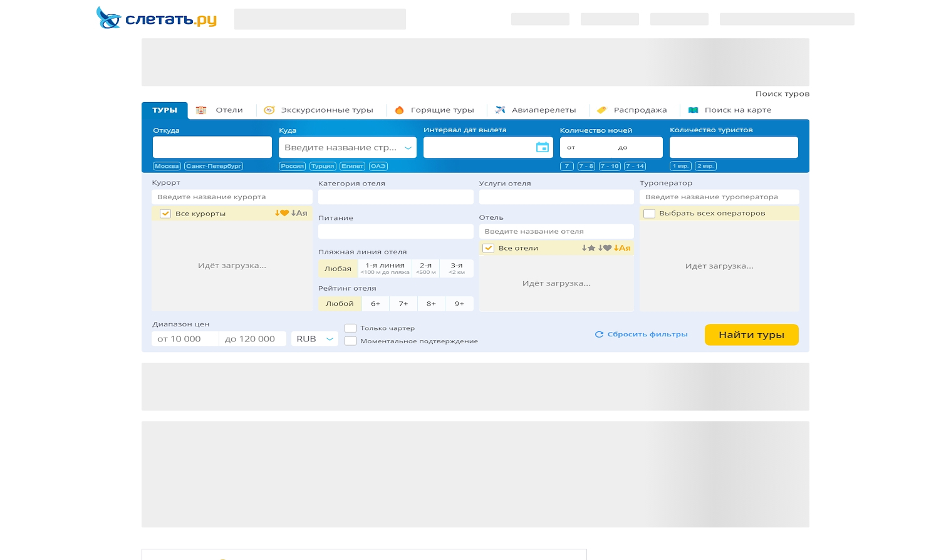The image size is (951, 560).
Task: Select hotel rating 7+
Action: tap(403, 303)
